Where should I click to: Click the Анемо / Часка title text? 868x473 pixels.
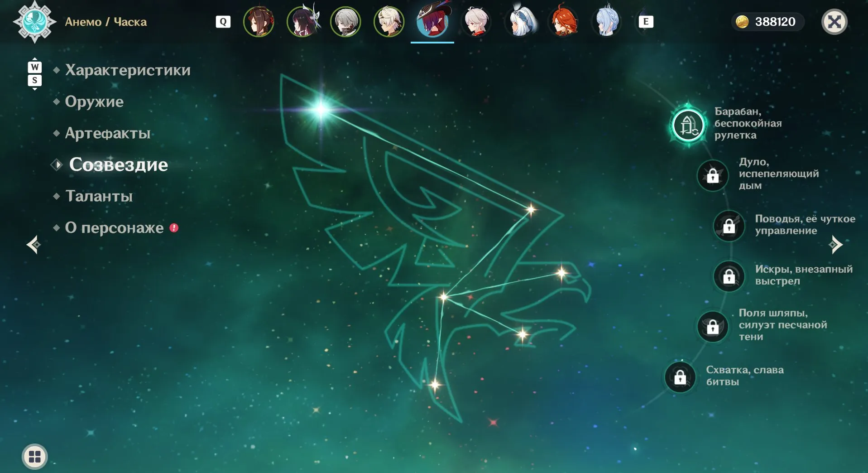pos(106,22)
